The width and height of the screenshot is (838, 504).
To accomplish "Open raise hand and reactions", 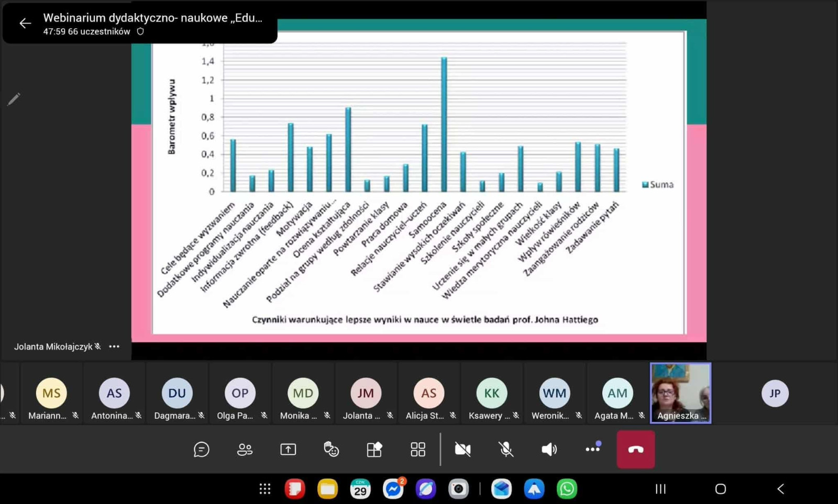I will point(331,450).
